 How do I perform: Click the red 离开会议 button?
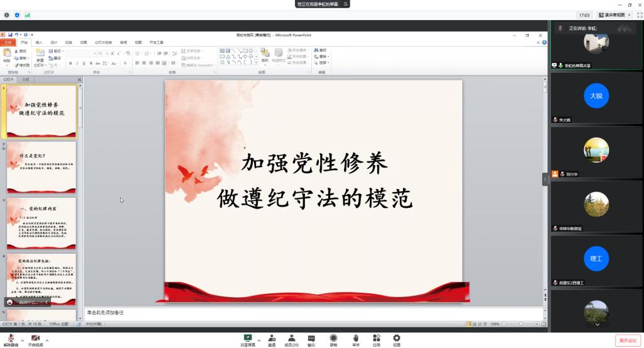click(x=627, y=340)
